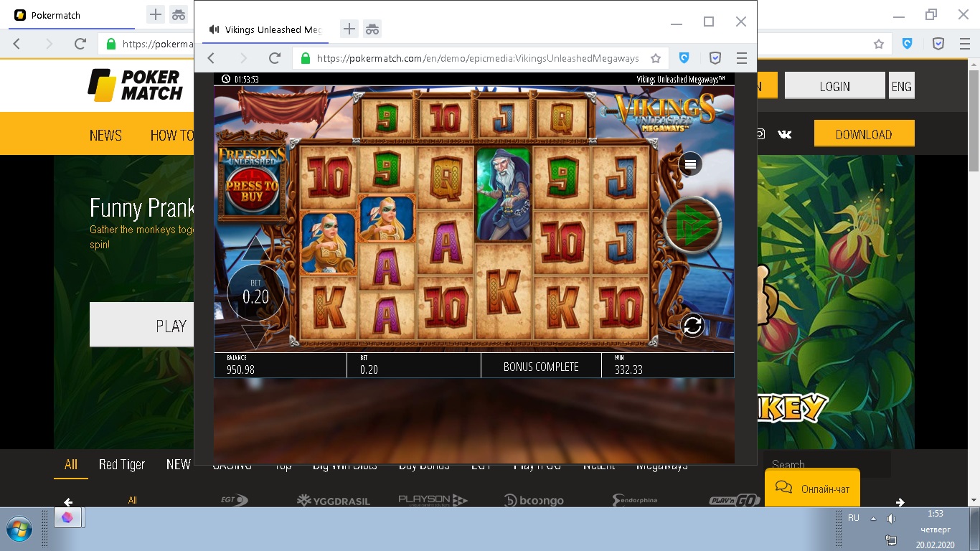
Task: Click the network tray icon
Action: coord(891,540)
